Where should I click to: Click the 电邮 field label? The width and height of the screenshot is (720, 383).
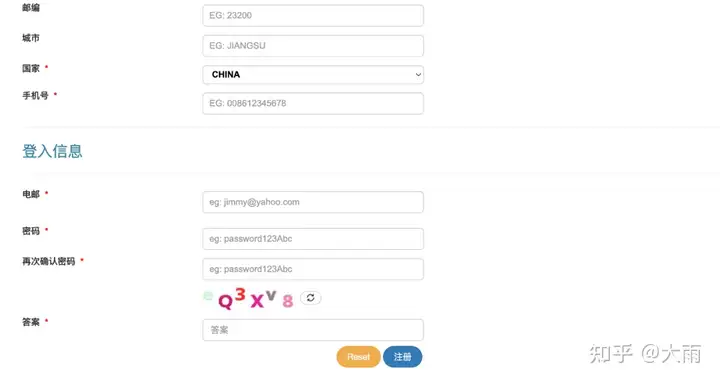point(31,194)
